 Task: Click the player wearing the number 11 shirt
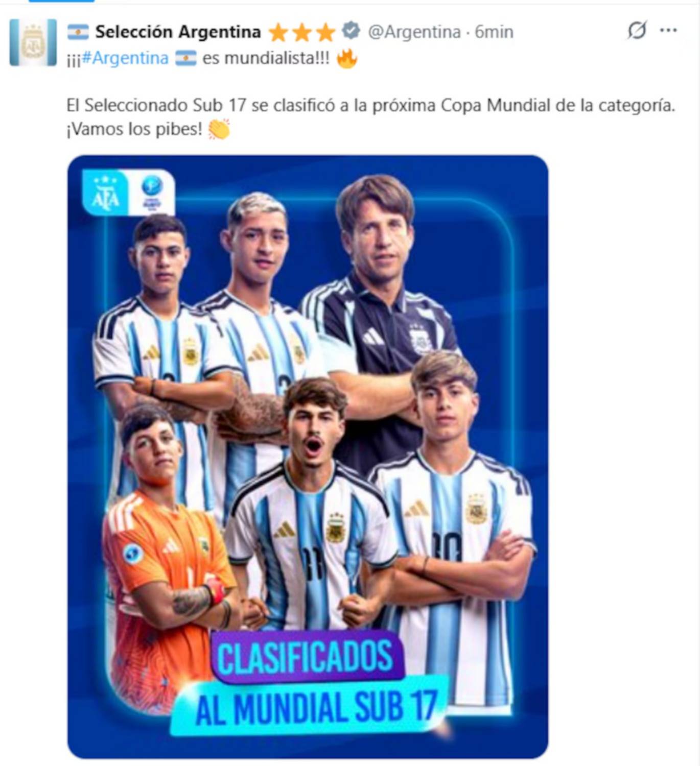311,511
